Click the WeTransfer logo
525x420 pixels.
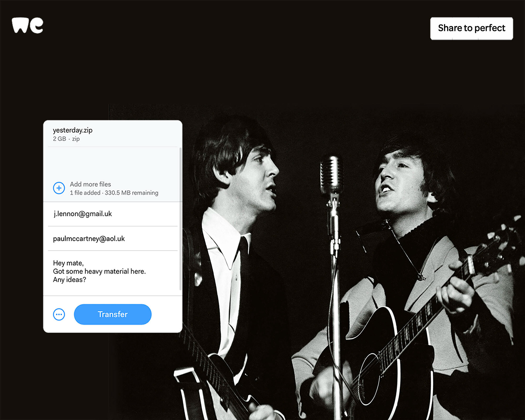pyautogui.click(x=27, y=26)
